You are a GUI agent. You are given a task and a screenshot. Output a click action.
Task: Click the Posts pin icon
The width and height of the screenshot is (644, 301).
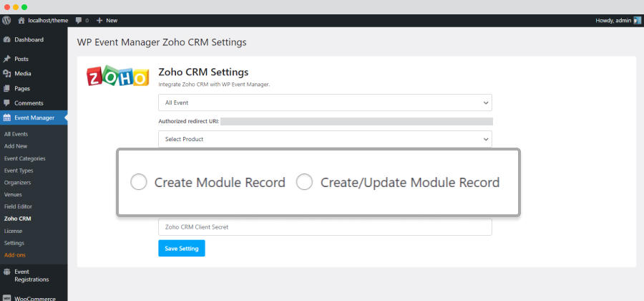(x=6, y=59)
